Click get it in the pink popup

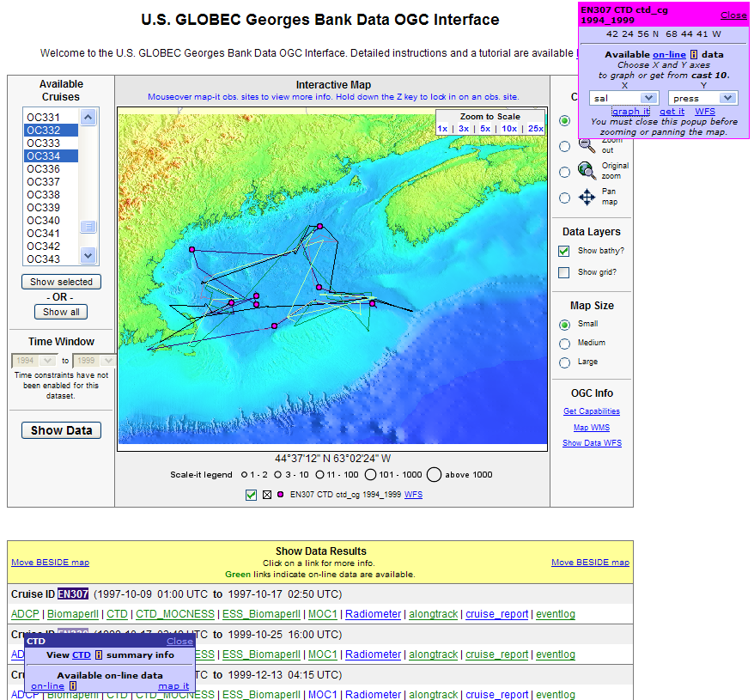pyautogui.click(x=672, y=111)
